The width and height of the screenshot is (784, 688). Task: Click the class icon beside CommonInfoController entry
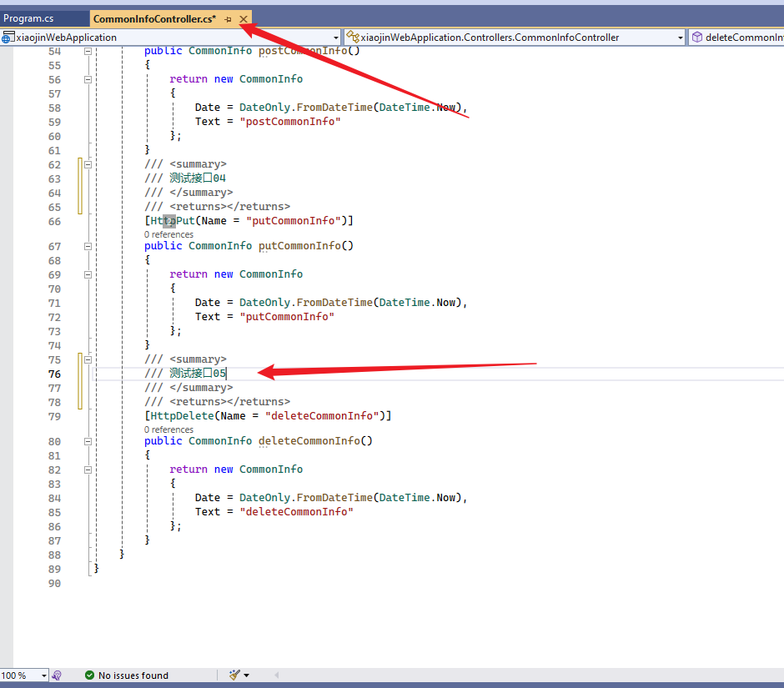click(354, 37)
